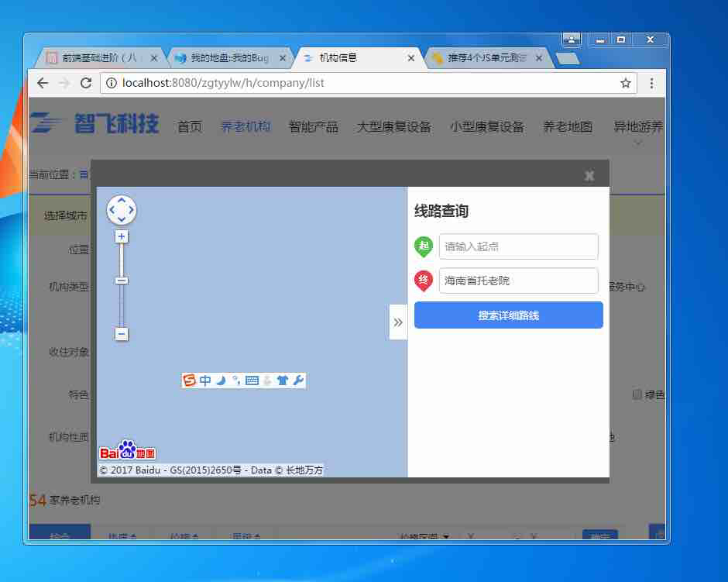The height and width of the screenshot is (582, 728).
Task: Click the 请输入起点 start input field
Action: pyautogui.click(x=518, y=246)
